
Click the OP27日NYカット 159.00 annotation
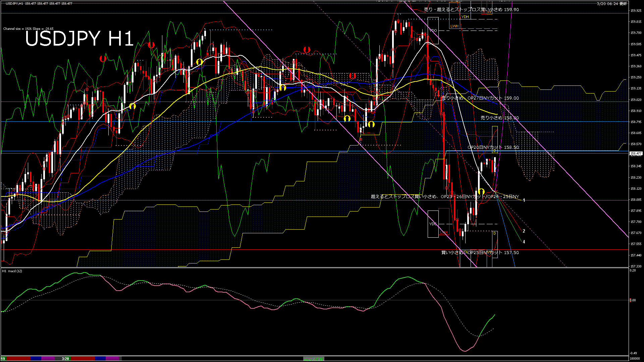tap(480, 98)
